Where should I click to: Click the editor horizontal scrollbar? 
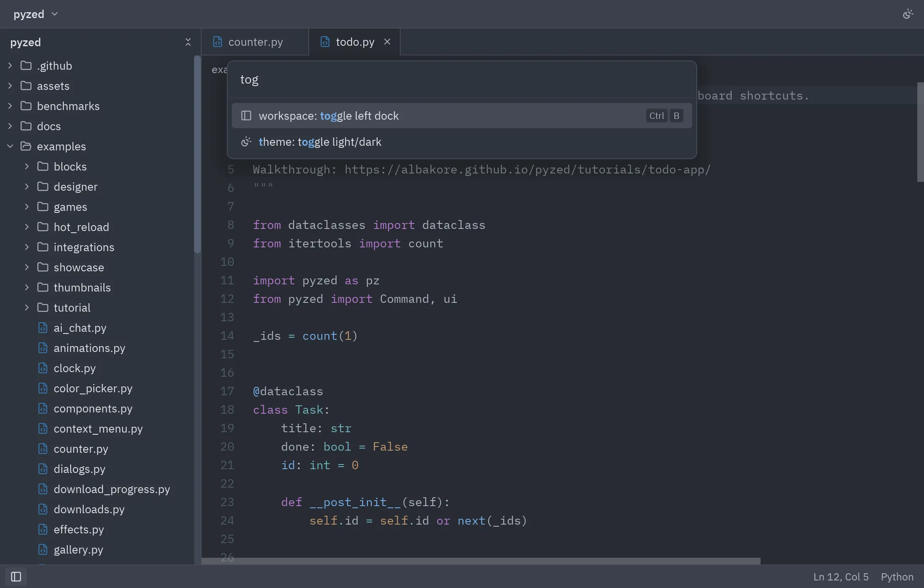click(x=481, y=561)
